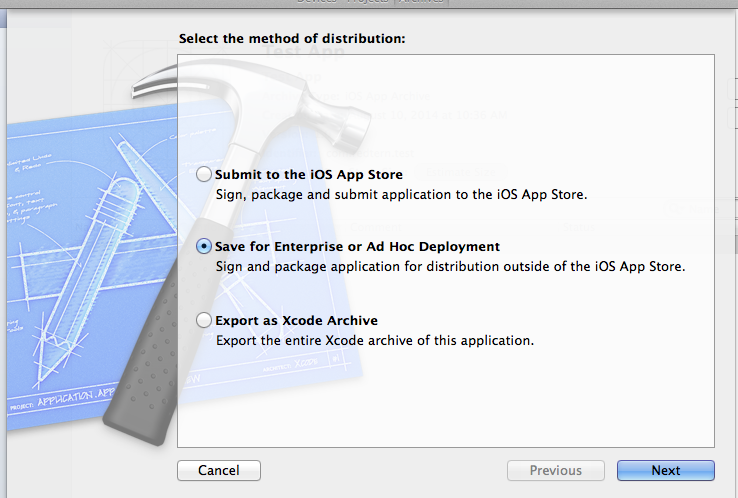Cancel the distribution dialog
This screenshot has height=498, width=738.
tap(219, 470)
